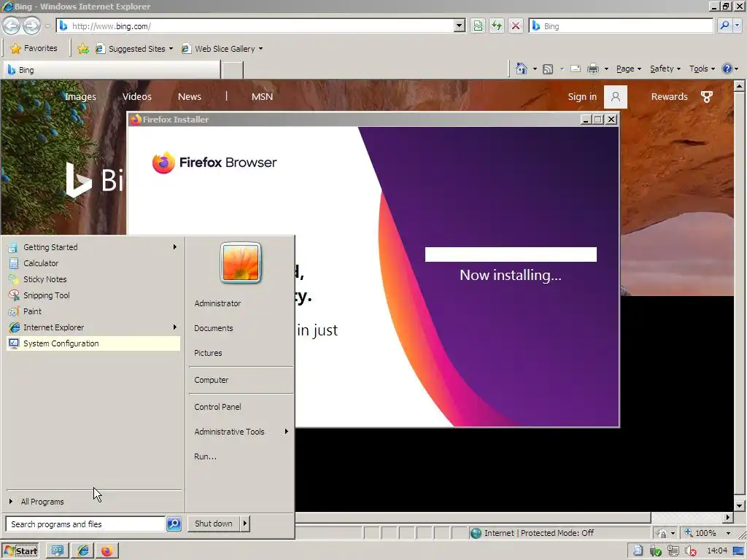747x560 pixels.
Task: Open Bing Rewards link
Action: [x=670, y=97]
